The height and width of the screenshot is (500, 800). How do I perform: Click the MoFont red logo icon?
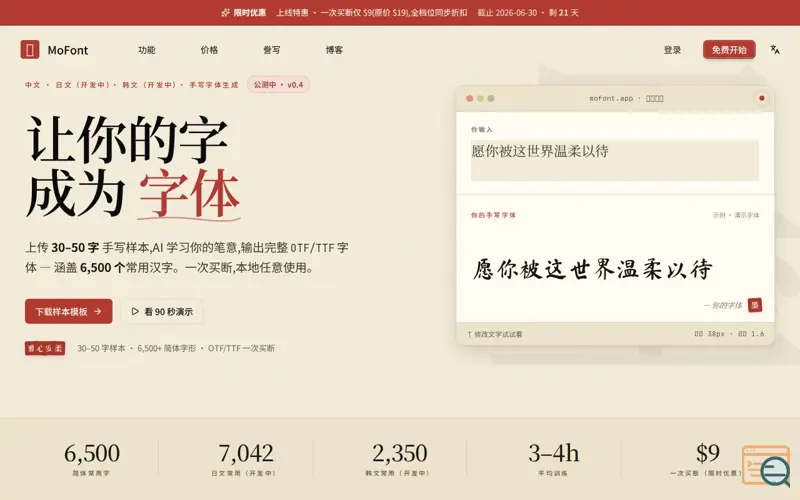click(30, 49)
